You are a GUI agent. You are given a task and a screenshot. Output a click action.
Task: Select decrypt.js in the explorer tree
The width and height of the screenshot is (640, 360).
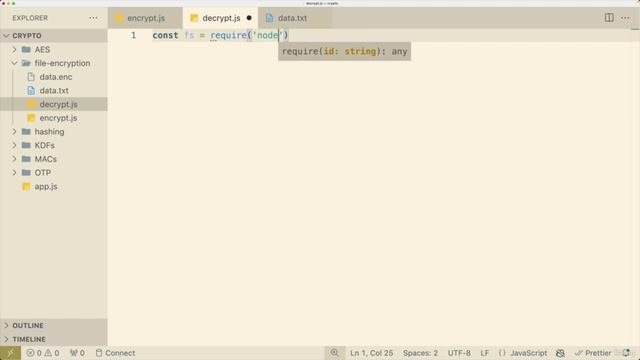click(53, 104)
